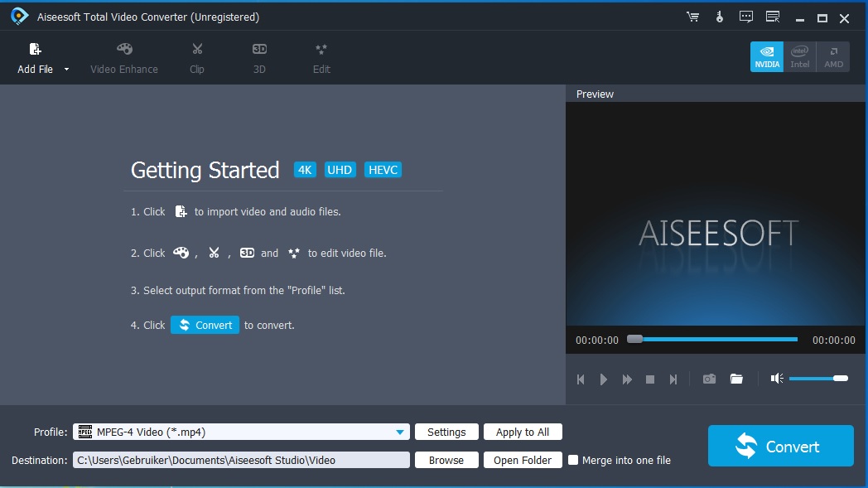Mute the preview audio
Viewport: 868px width, 488px height.
point(777,379)
